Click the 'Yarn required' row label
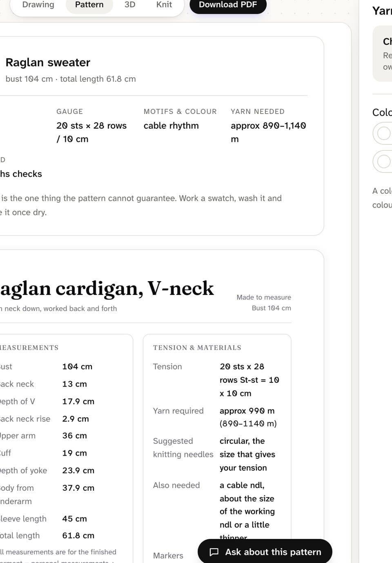 coord(178,411)
